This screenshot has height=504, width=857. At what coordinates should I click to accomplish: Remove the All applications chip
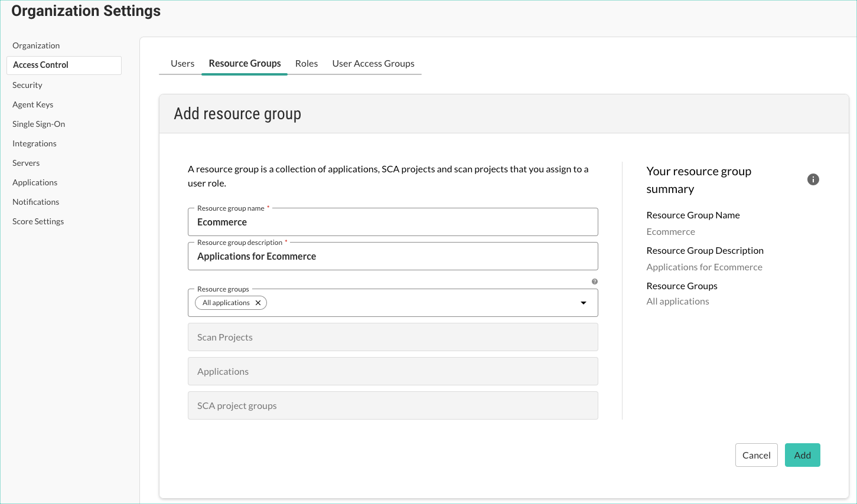click(x=258, y=303)
